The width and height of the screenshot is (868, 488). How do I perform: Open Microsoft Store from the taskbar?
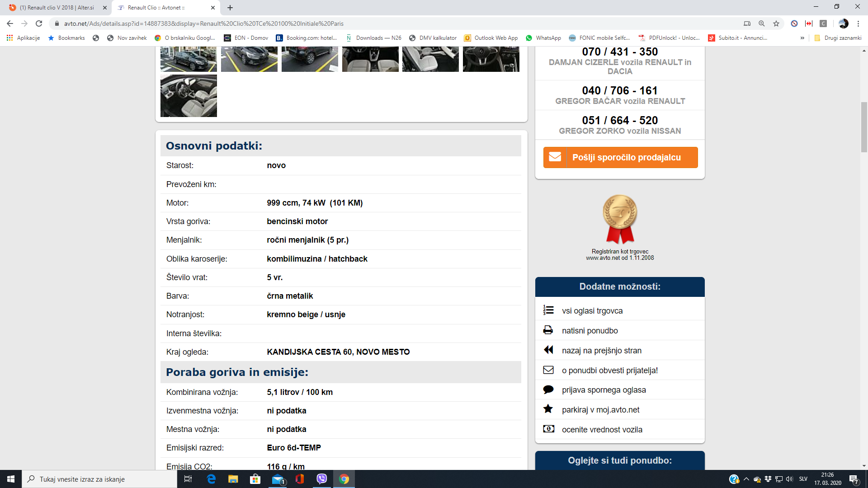[255, 479]
